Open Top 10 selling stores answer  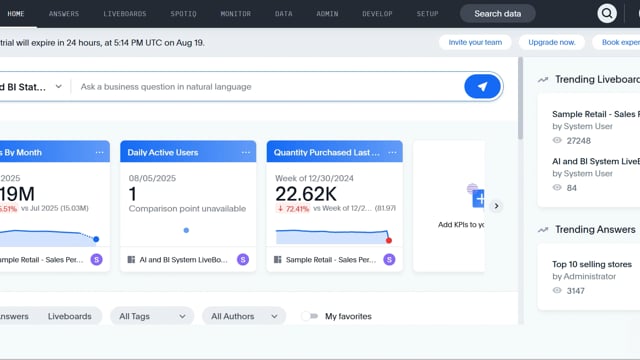(592, 264)
